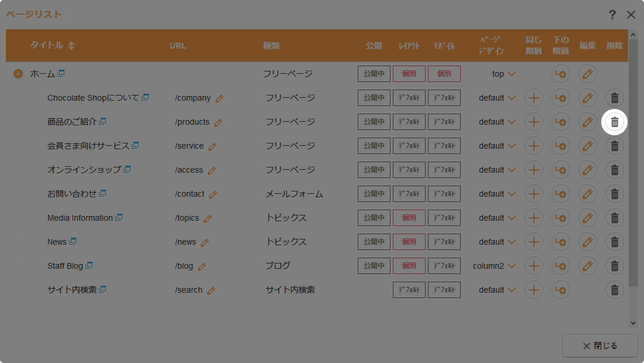Toggle layout 個別 setting for Media Information
Screen dimensions: 644x363
click(409, 218)
